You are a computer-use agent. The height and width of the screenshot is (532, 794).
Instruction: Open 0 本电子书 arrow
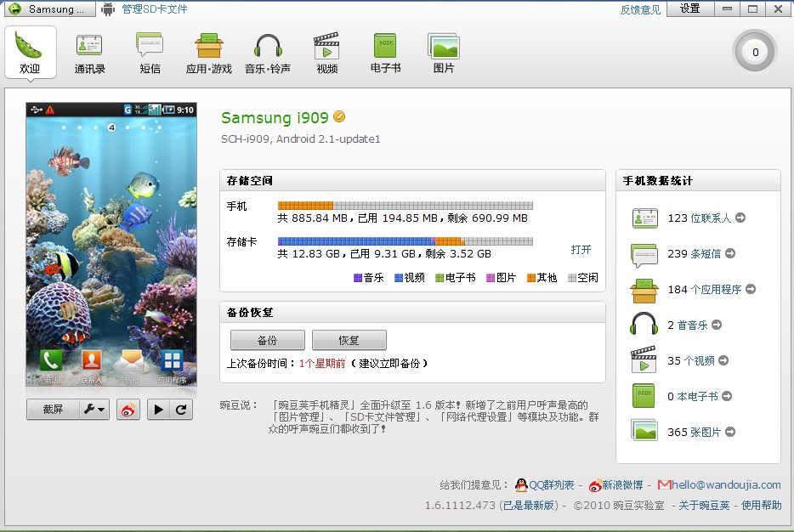(x=727, y=396)
